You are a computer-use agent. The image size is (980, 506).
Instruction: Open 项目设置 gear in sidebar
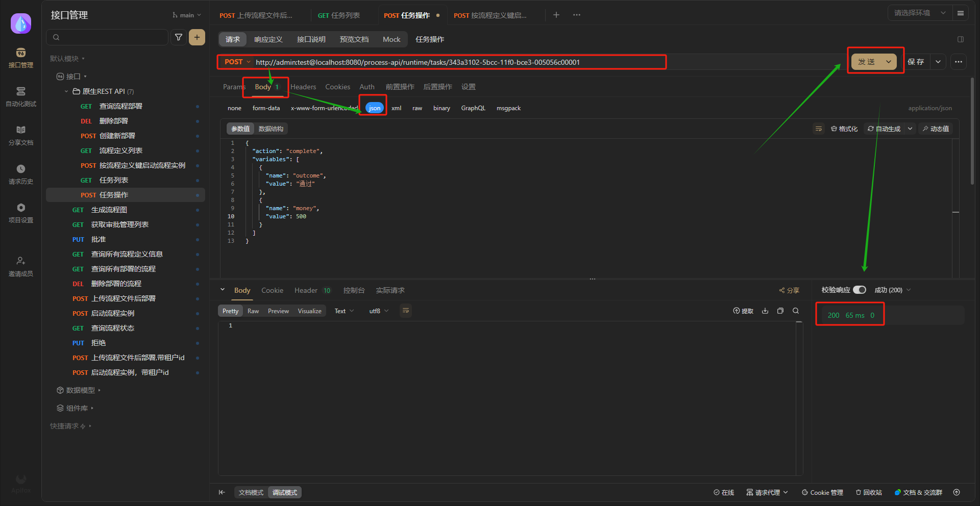(x=21, y=213)
